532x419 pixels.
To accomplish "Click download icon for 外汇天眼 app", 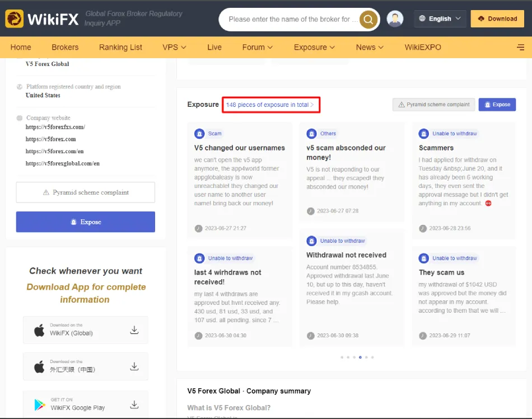I will click(134, 366).
